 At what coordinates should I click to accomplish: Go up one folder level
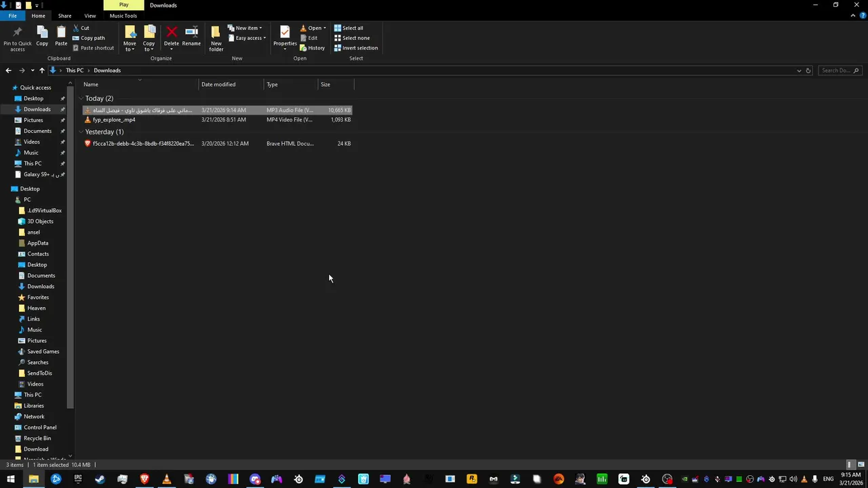(41, 70)
